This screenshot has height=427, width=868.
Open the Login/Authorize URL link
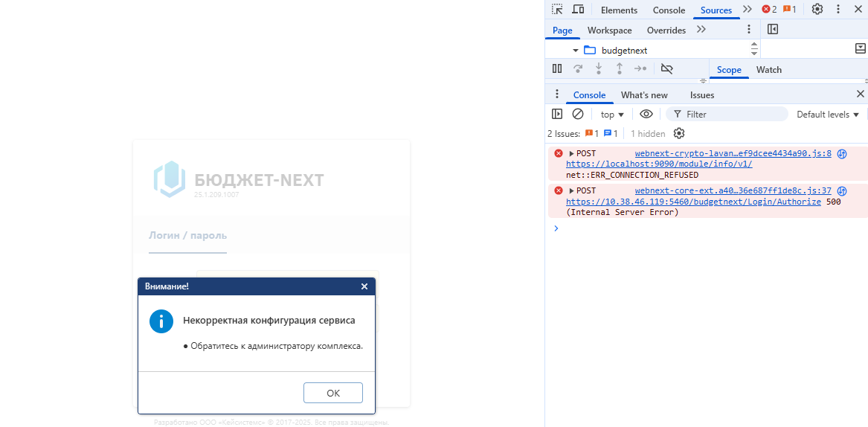[x=693, y=202]
